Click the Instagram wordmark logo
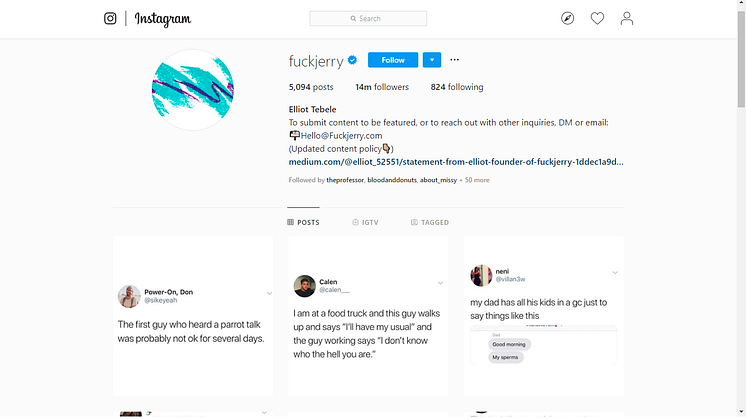 point(163,19)
